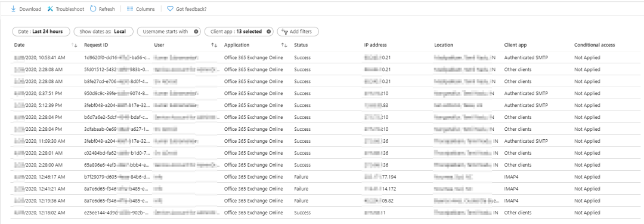The width and height of the screenshot is (644, 224).
Task: Click Authenticated SMTP in the 6:37:51 PM row
Action: coord(526,93)
